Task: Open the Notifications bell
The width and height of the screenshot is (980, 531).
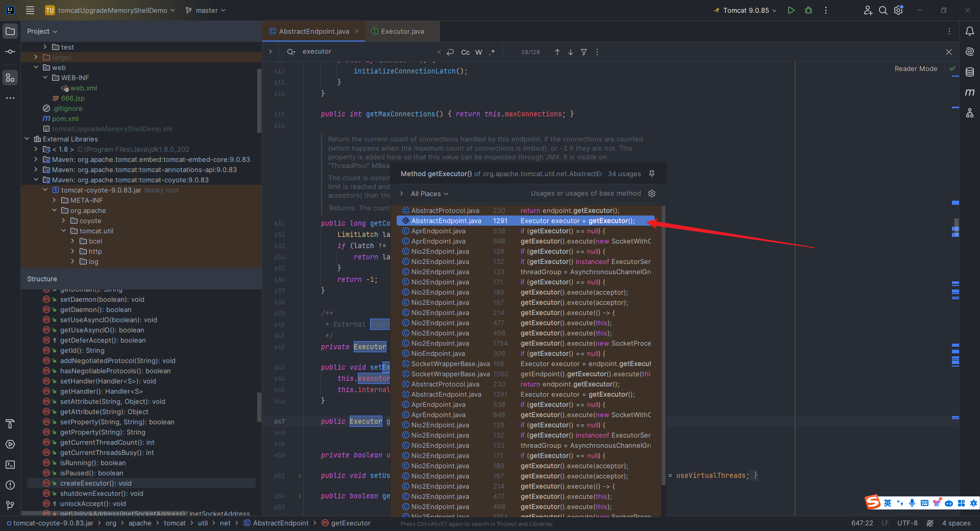Action: [x=970, y=31]
